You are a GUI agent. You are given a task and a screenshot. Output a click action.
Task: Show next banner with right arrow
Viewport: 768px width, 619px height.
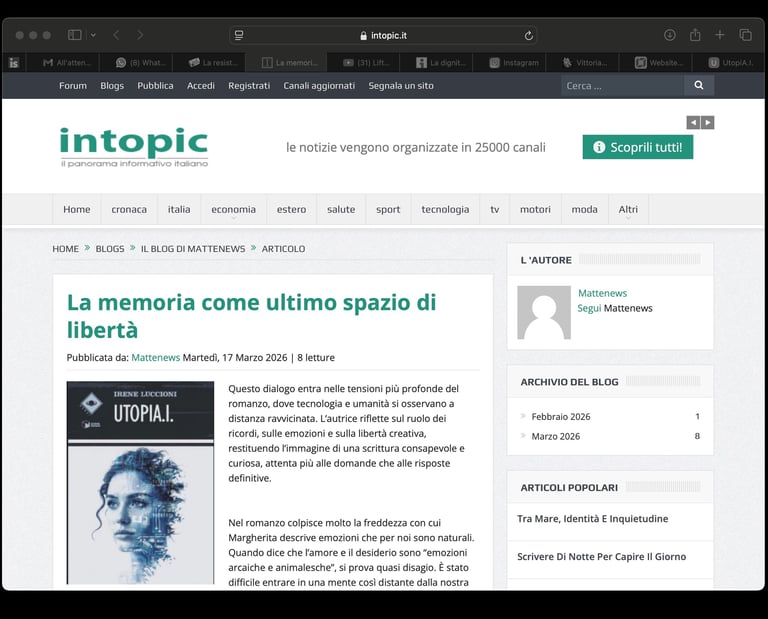coord(707,122)
